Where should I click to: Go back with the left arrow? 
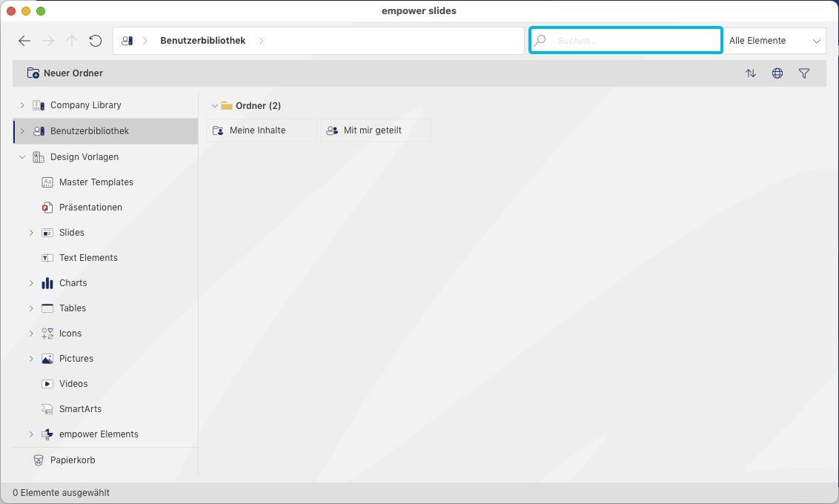24,41
